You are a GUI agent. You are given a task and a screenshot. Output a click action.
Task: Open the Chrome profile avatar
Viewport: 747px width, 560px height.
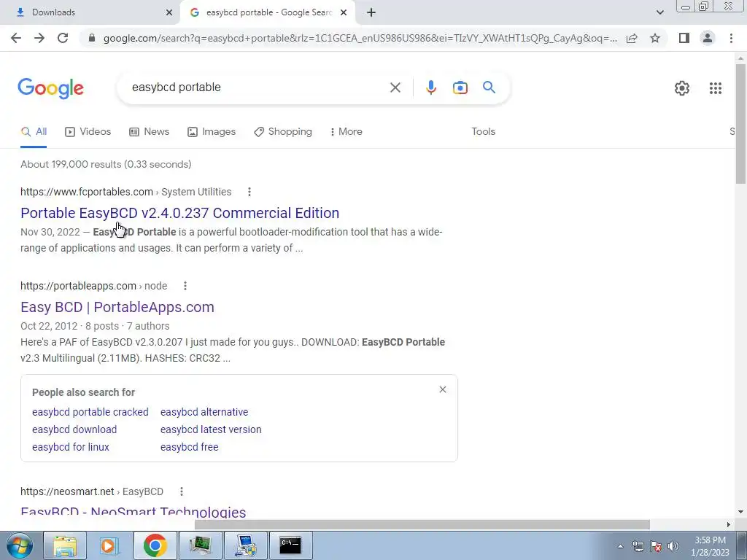(708, 38)
